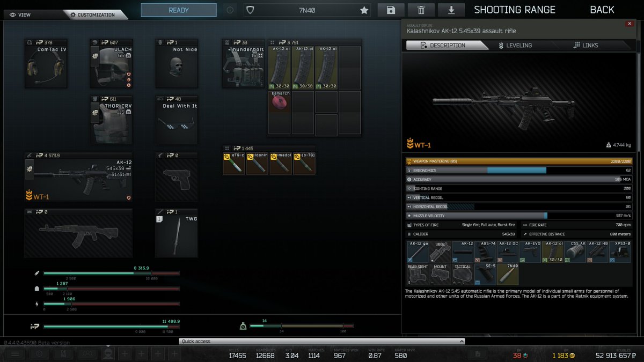Select the character avatar in bottom bar
Screen dimensions: 644x362
click(108, 353)
